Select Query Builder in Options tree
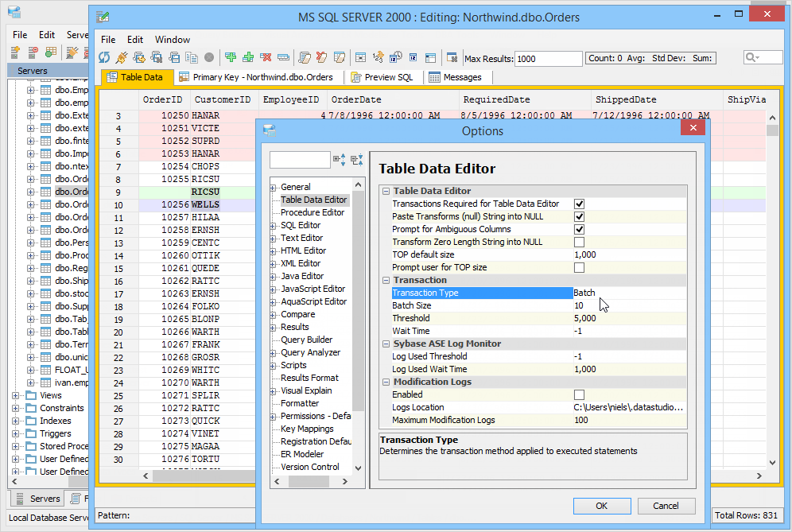This screenshot has height=532, width=792. coord(307,340)
